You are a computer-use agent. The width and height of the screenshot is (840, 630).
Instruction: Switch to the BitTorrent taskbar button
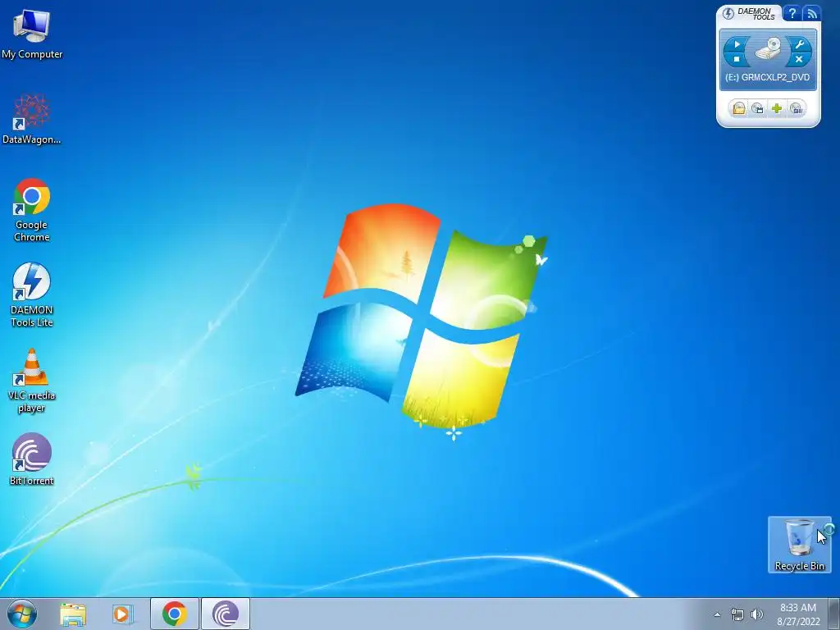pos(225,614)
